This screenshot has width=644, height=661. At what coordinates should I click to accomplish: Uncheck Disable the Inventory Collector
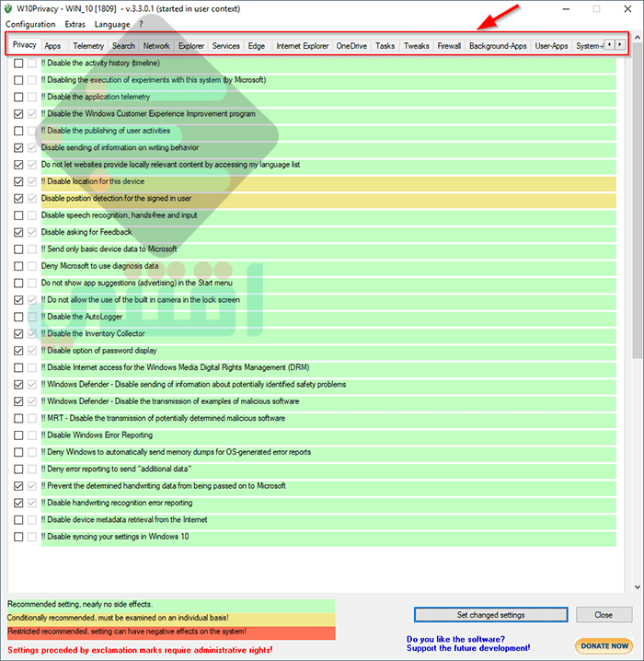[x=18, y=333]
